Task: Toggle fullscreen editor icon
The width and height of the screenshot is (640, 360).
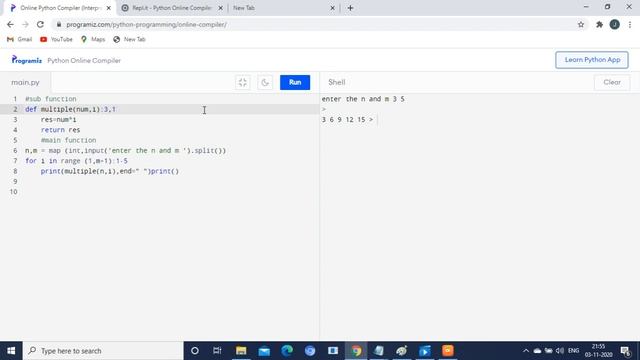Action: point(243,82)
